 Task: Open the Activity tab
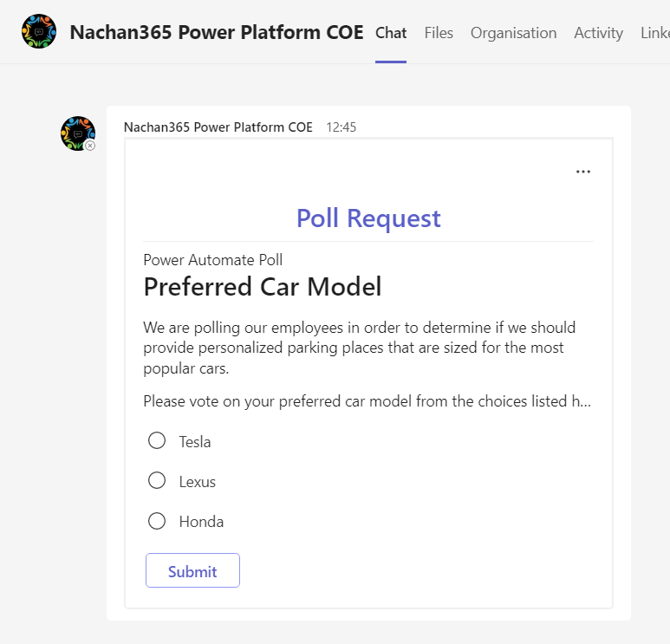pyautogui.click(x=598, y=33)
